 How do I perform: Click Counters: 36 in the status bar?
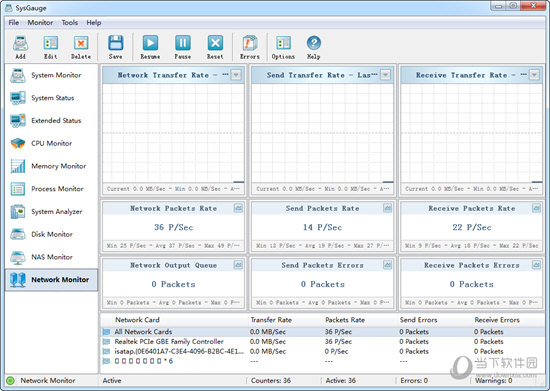[271, 380]
